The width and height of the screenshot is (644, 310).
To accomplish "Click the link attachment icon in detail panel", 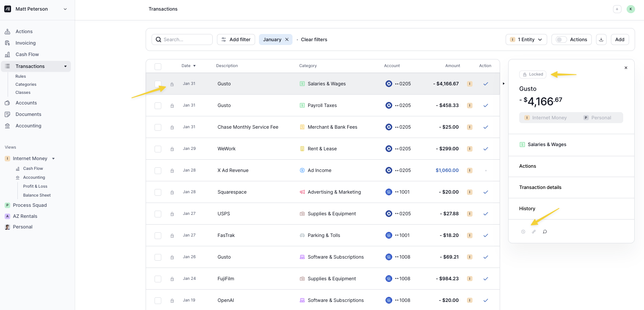I will click(534, 232).
